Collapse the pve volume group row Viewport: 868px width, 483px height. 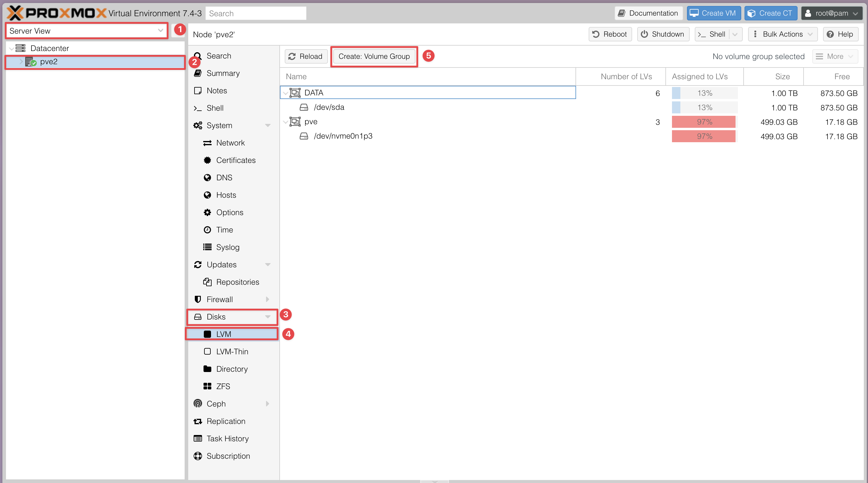pyautogui.click(x=286, y=122)
